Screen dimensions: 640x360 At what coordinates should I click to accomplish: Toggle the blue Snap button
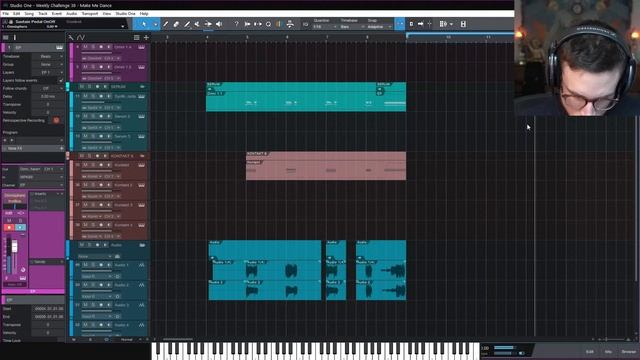400,24
